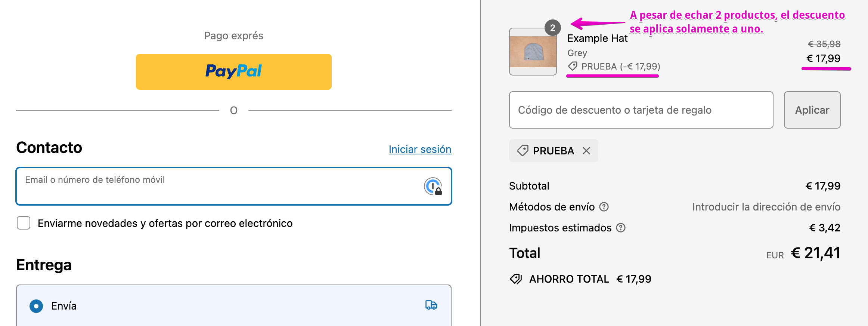Click the quantity badge on hat thumbnail
Screen dimensions: 868x326
(553, 28)
